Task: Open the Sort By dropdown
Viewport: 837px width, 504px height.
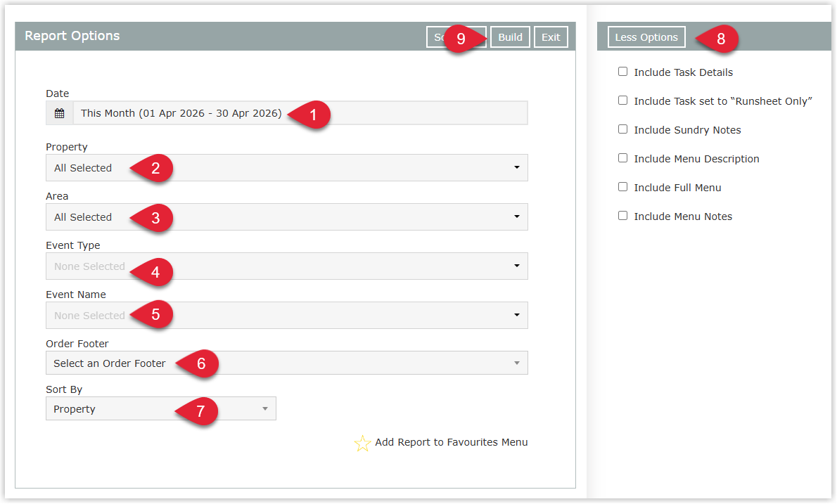Action: tap(160, 408)
